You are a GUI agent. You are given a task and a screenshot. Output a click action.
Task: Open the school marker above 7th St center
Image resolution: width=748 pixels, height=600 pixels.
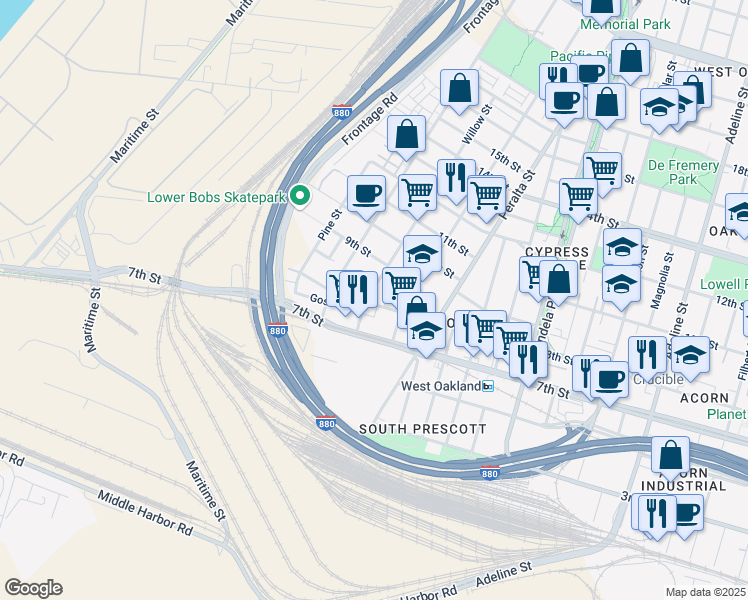point(426,334)
